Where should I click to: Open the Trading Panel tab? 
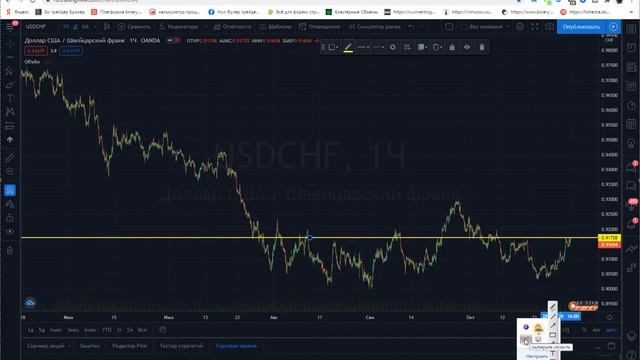pos(236,346)
